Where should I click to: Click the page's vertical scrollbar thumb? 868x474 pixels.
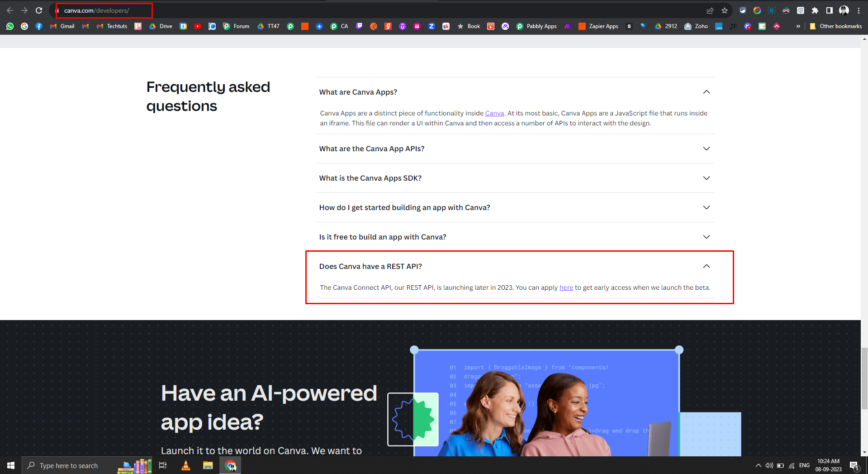tap(864, 378)
